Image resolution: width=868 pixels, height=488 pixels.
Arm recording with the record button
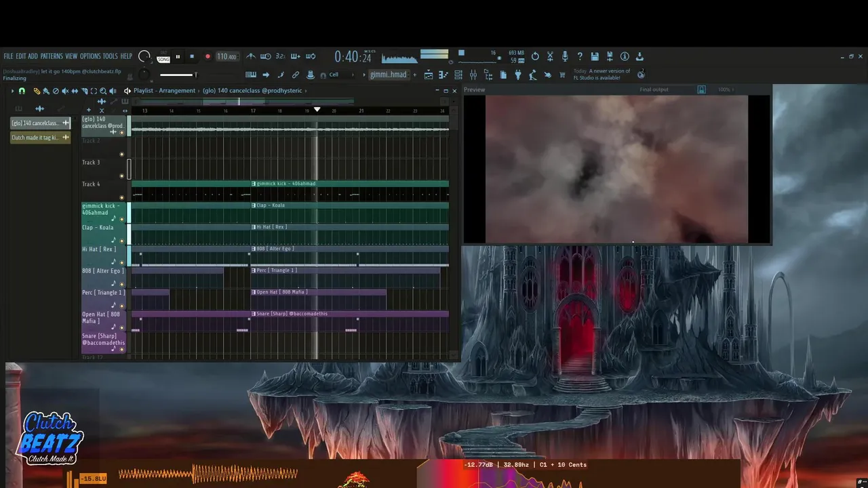tap(208, 57)
